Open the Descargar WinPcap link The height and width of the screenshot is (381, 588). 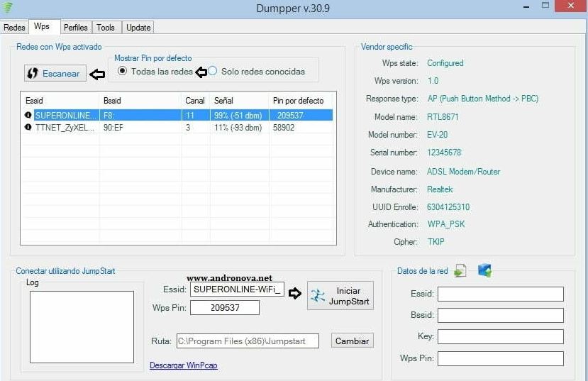click(182, 365)
